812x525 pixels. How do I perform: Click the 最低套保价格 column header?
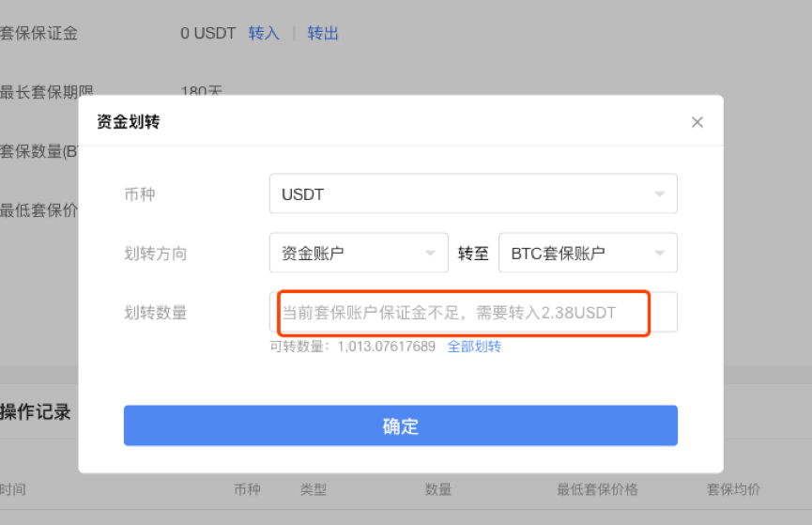tap(597, 489)
